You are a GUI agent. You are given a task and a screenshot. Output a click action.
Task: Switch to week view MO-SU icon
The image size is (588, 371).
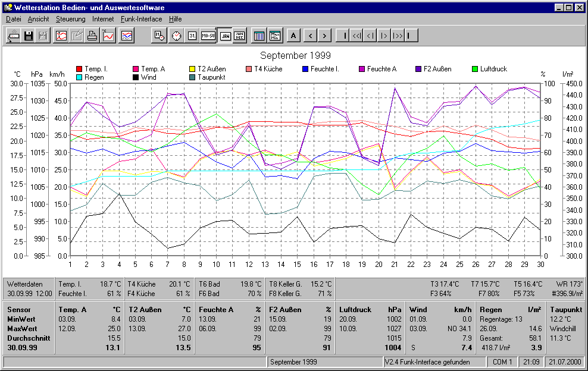coord(208,36)
